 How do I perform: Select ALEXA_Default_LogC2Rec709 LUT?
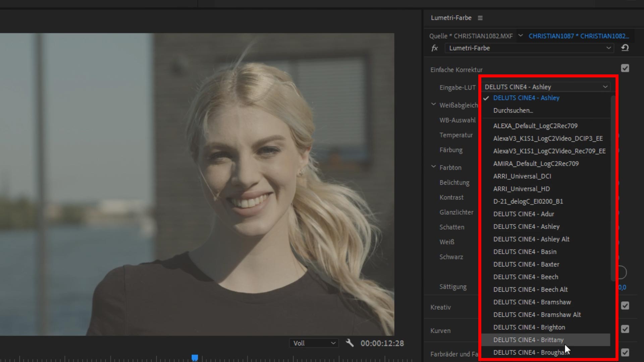(546, 126)
